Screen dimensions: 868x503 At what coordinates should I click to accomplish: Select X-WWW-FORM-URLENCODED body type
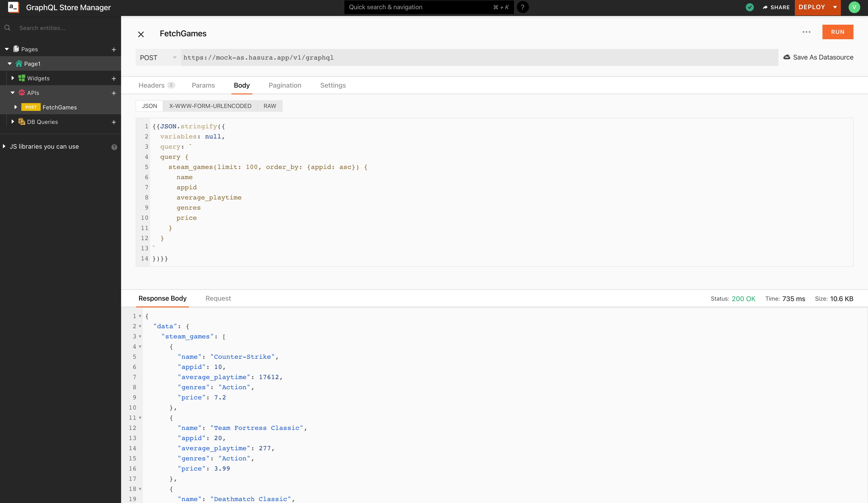pos(210,106)
